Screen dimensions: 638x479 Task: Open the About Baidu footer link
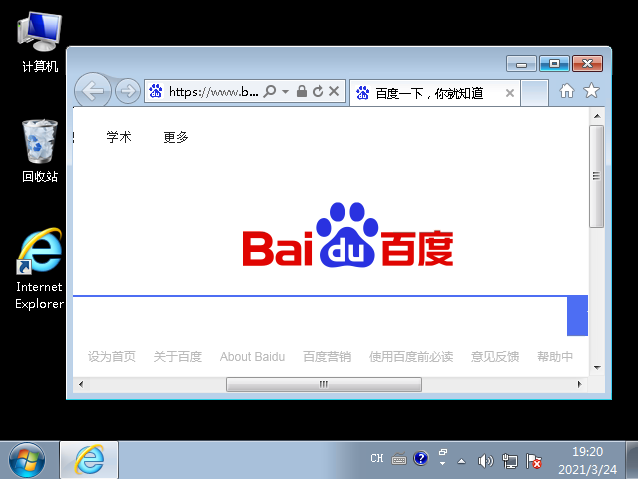252,357
